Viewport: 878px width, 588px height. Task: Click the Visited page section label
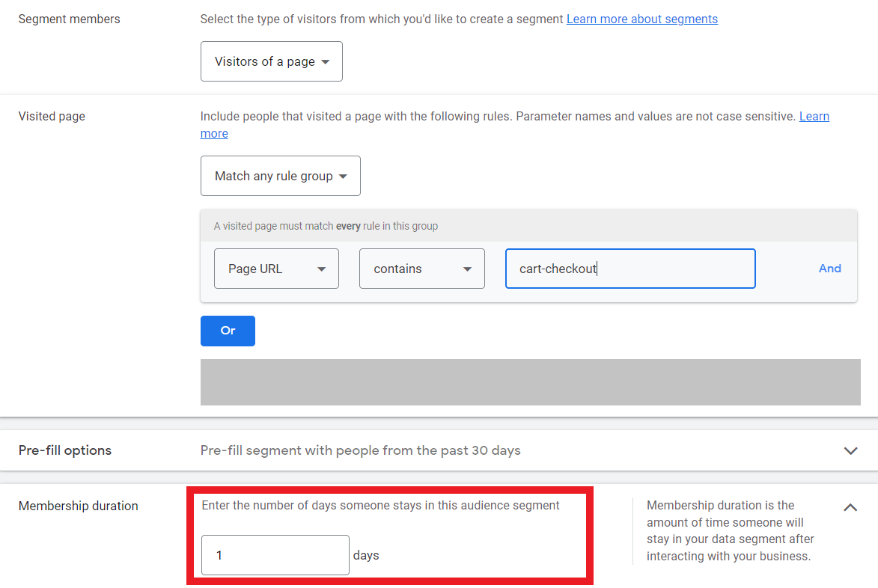click(x=52, y=116)
